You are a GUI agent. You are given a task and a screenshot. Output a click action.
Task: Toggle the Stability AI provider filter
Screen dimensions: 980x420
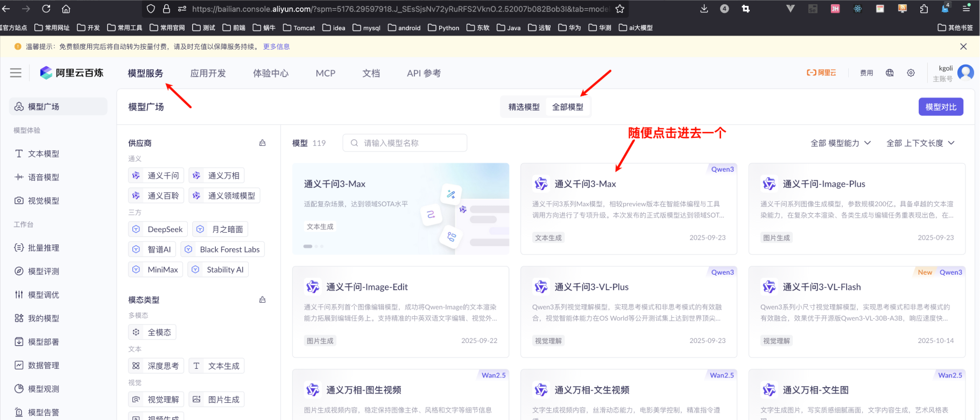point(218,270)
